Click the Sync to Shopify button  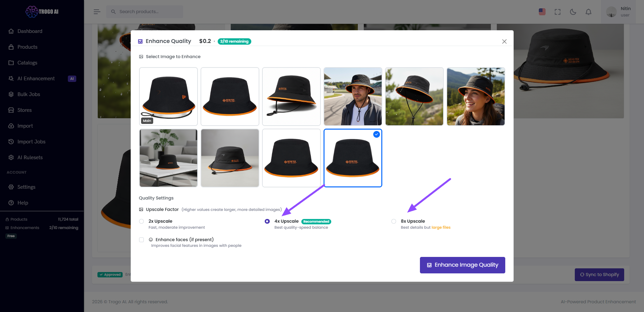click(599, 274)
